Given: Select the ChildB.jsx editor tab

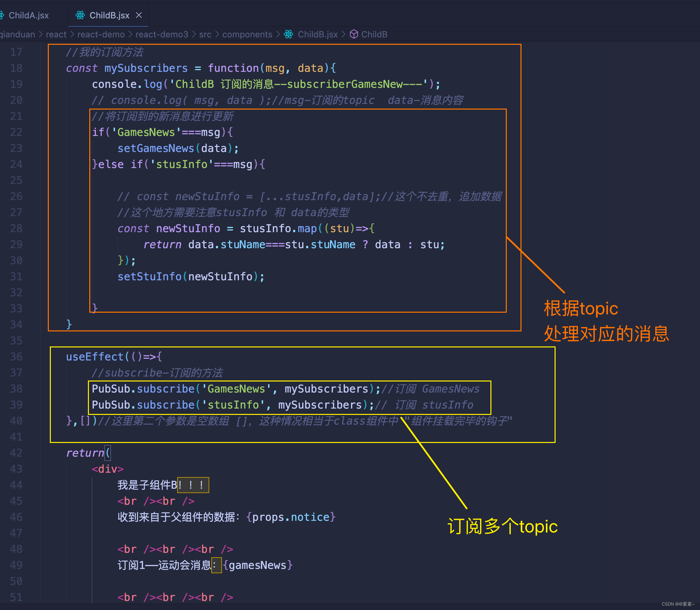Looking at the screenshot, I should click(109, 15).
